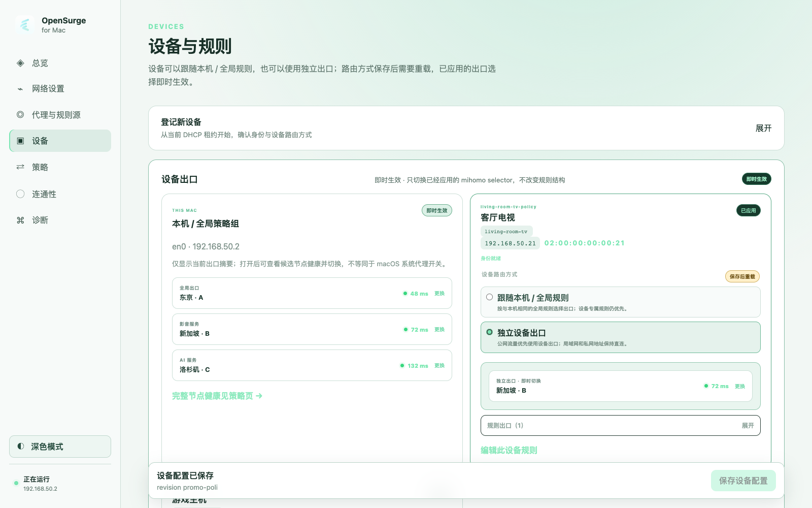Open the 诊断 page
The width and height of the screenshot is (812, 508).
click(60, 220)
